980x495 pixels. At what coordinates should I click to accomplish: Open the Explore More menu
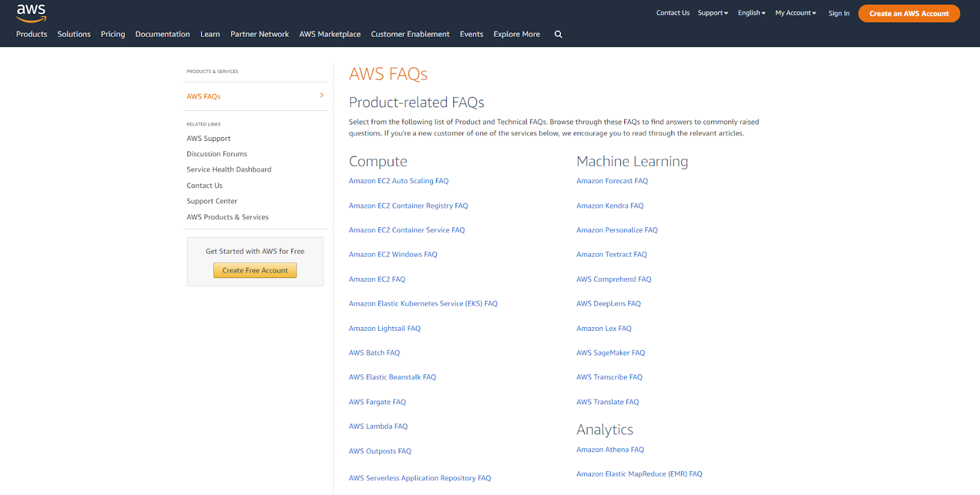tap(517, 34)
